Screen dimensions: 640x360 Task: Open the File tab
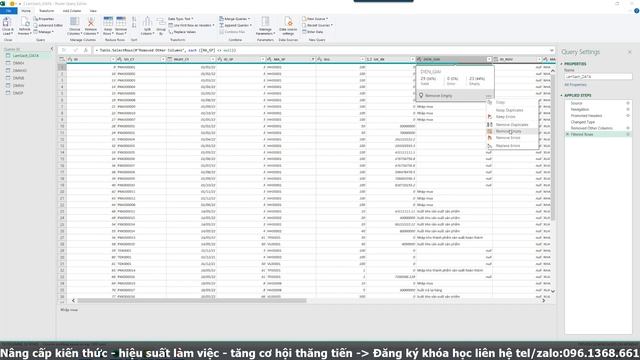[x=9, y=11]
